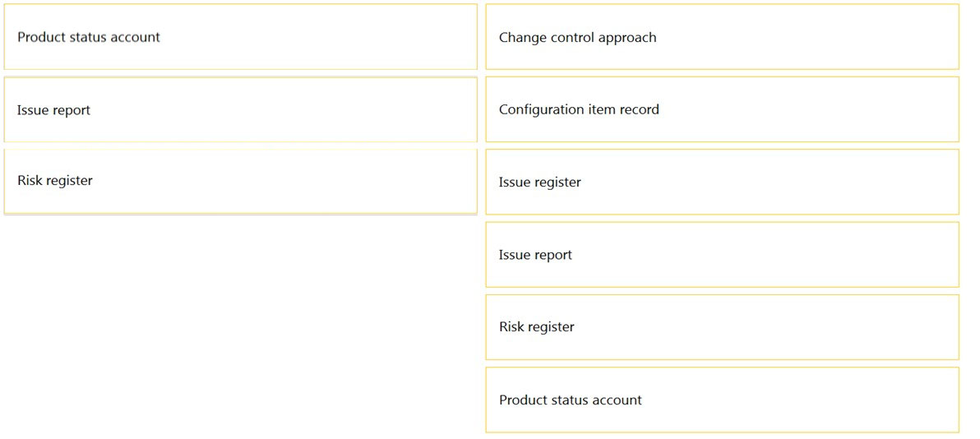Pick the left-column Issue report text
Image resolution: width=980 pixels, height=439 pixels.
(x=53, y=111)
